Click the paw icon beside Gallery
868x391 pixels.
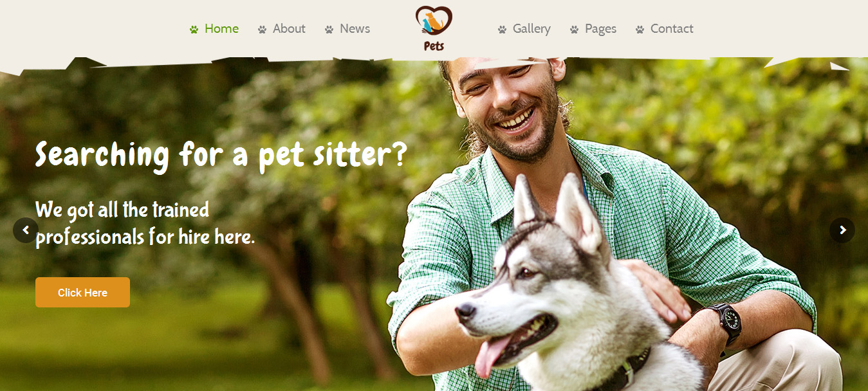(502, 30)
